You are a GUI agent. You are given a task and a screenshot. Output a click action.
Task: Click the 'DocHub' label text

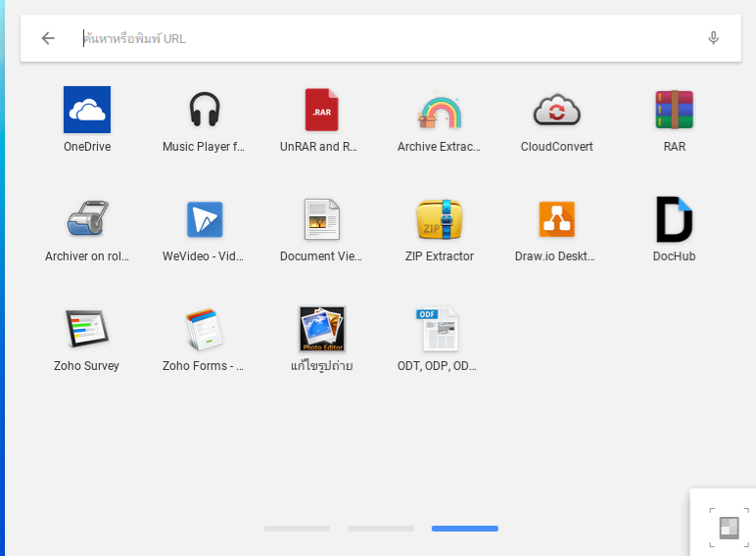(x=674, y=255)
